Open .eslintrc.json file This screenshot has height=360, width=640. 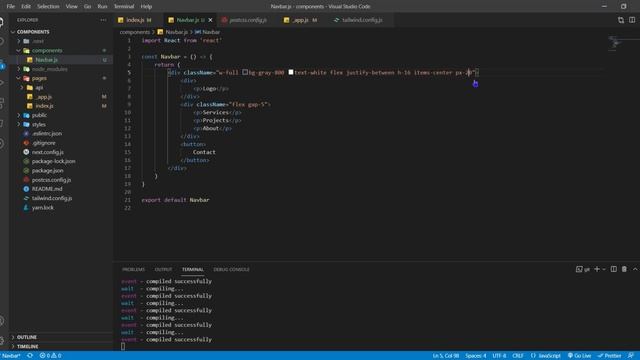coord(47,133)
